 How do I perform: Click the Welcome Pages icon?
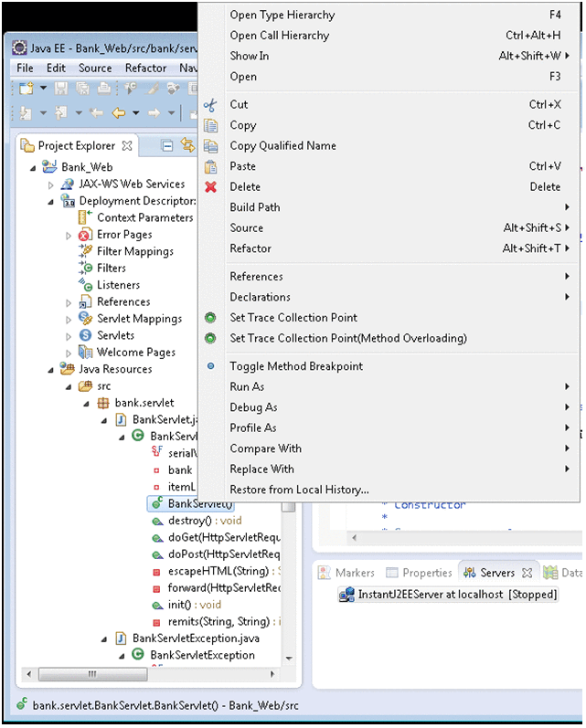(85, 352)
